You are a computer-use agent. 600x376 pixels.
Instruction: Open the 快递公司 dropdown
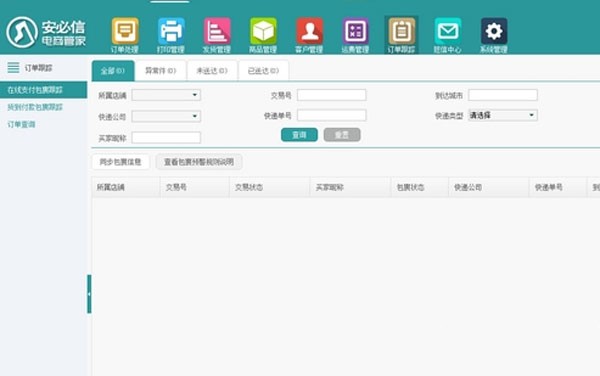pos(166,116)
